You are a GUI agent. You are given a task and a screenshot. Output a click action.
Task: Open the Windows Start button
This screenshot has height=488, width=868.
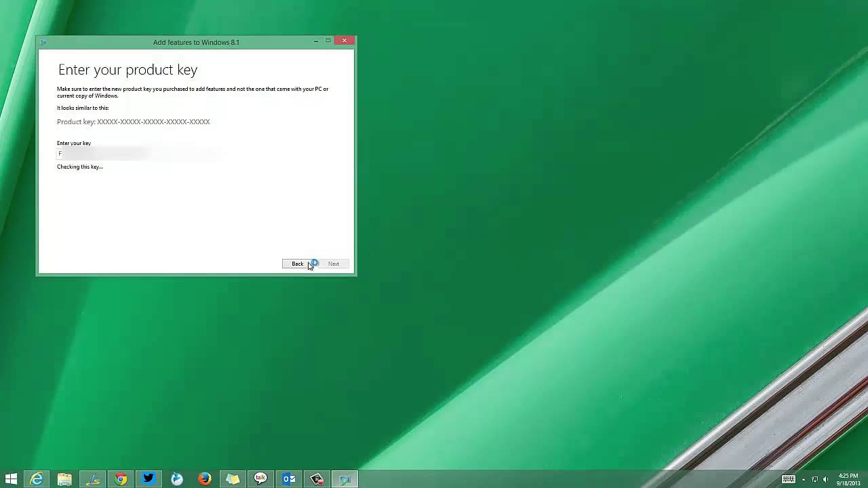(x=11, y=479)
